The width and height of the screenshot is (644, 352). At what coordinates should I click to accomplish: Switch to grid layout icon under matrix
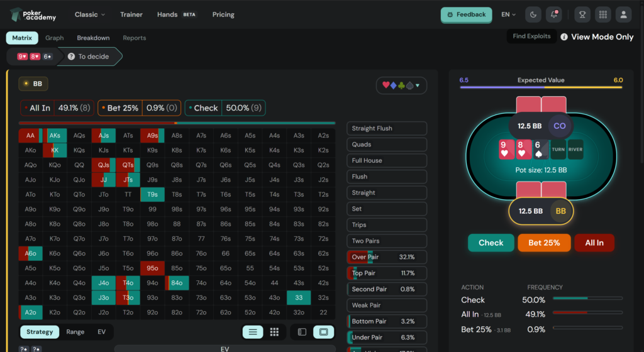click(274, 332)
